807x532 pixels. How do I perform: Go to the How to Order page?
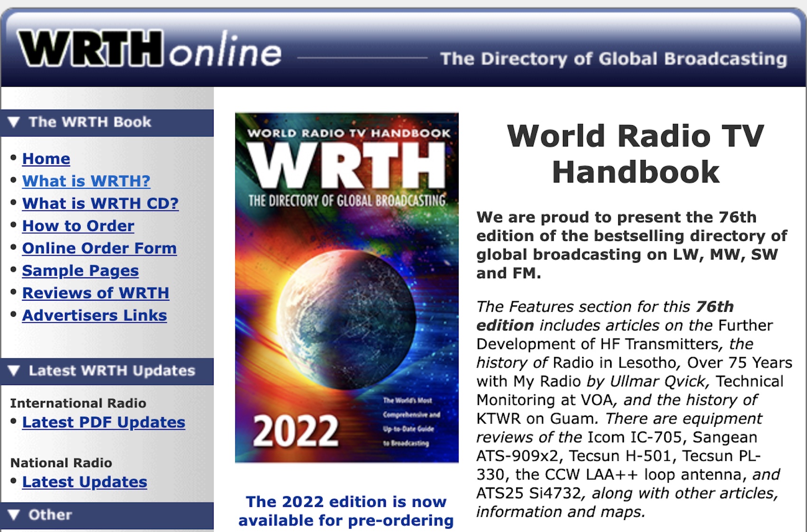[78, 226]
